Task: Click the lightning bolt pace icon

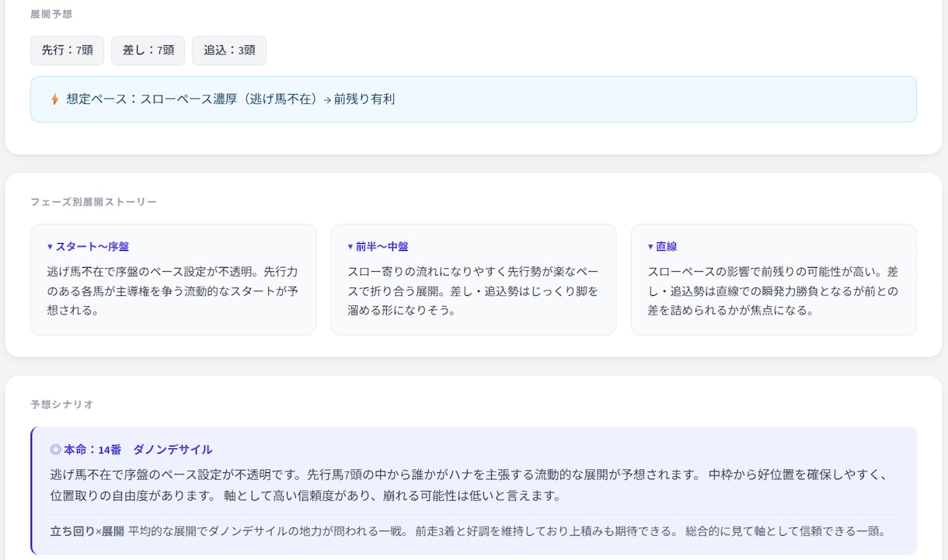Action: (x=54, y=99)
